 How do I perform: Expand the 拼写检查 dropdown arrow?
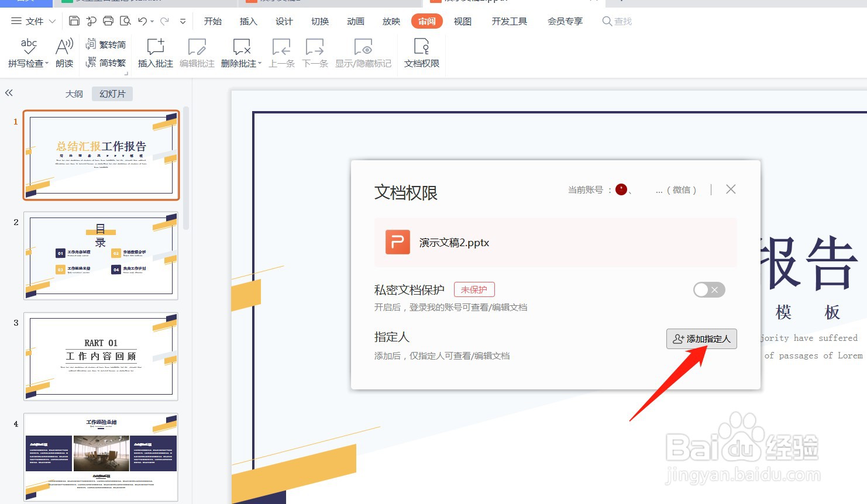[x=46, y=63]
